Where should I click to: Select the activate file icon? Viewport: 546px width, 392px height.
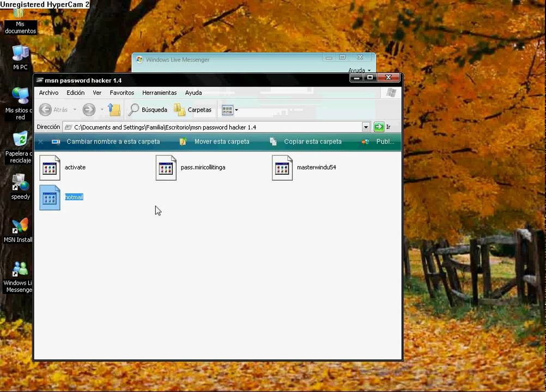click(x=50, y=168)
